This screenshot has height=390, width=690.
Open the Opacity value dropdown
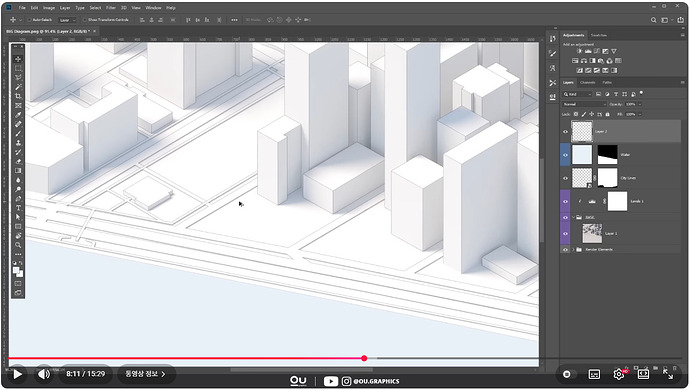[639, 104]
